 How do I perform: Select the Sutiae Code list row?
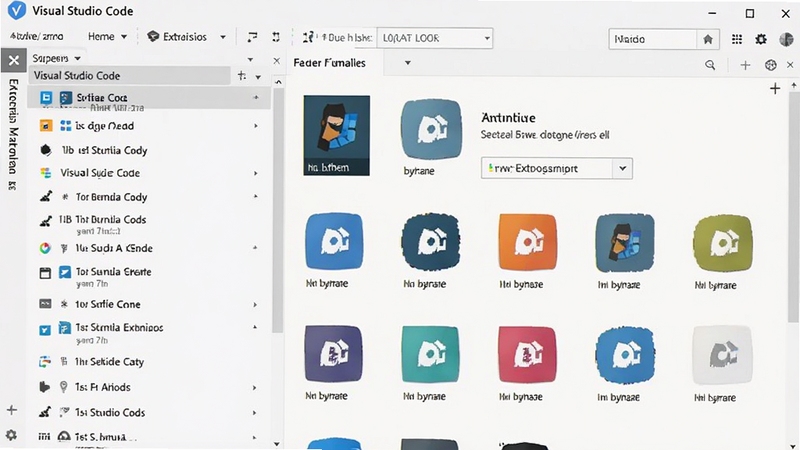pos(149,97)
